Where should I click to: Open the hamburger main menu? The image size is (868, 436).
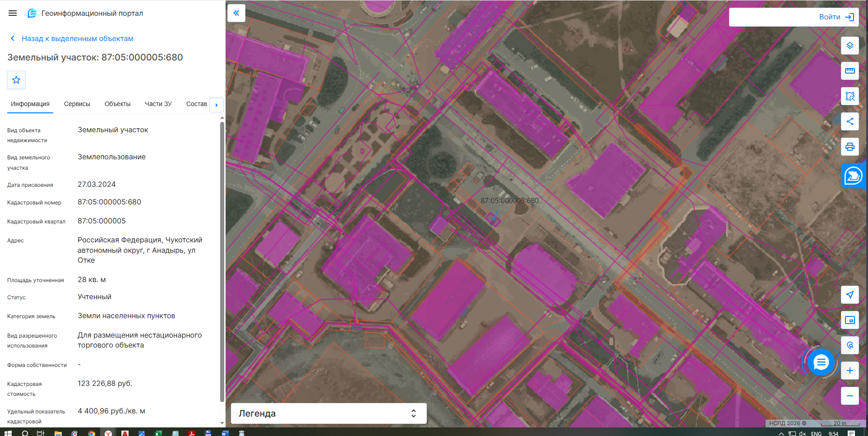tap(13, 13)
